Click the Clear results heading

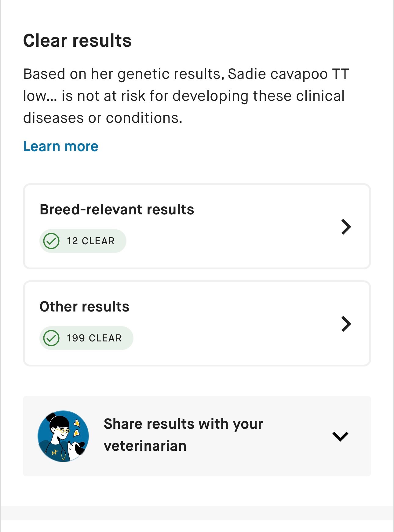click(77, 41)
